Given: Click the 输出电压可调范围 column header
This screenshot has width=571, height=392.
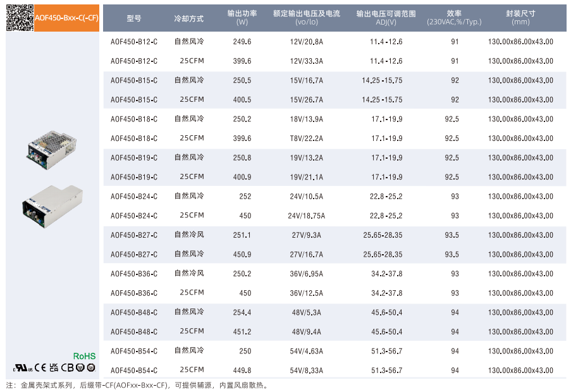Looking at the screenshot, I should click(x=386, y=18).
